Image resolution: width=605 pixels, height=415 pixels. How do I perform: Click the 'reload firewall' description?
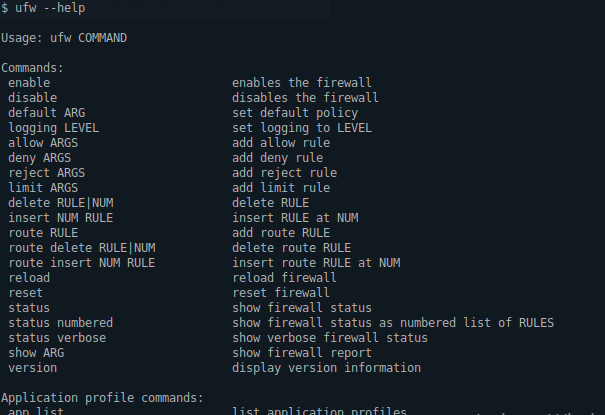(x=284, y=278)
